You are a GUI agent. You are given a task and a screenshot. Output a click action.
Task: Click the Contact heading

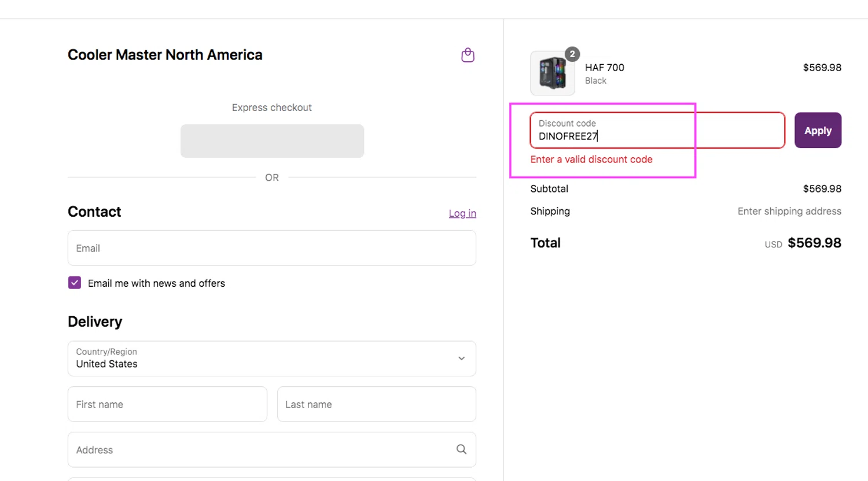click(x=94, y=212)
